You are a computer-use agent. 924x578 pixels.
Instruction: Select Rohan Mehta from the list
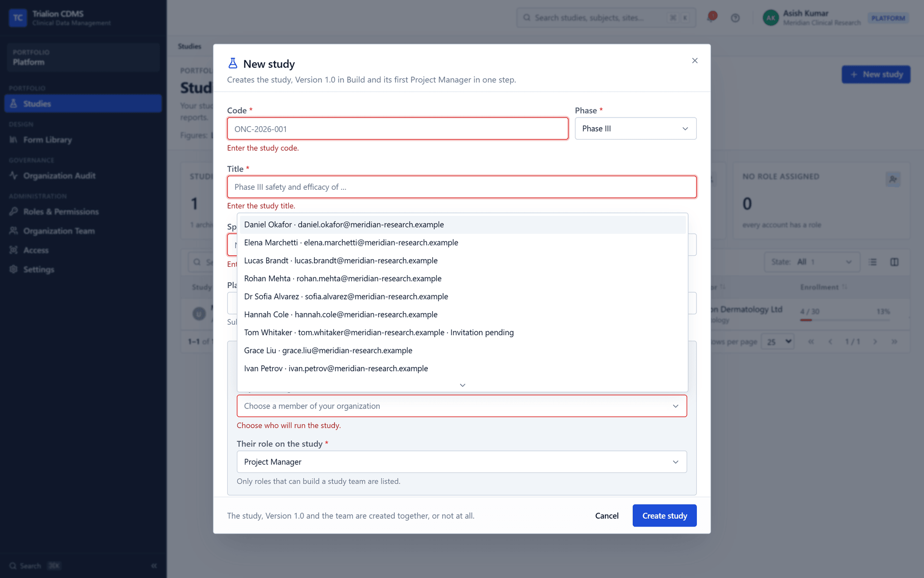tap(462, 278)
